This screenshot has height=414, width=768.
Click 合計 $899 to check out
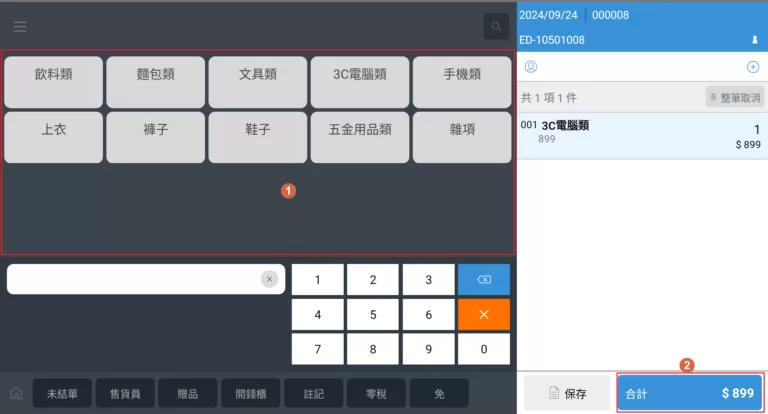[690, 393]
